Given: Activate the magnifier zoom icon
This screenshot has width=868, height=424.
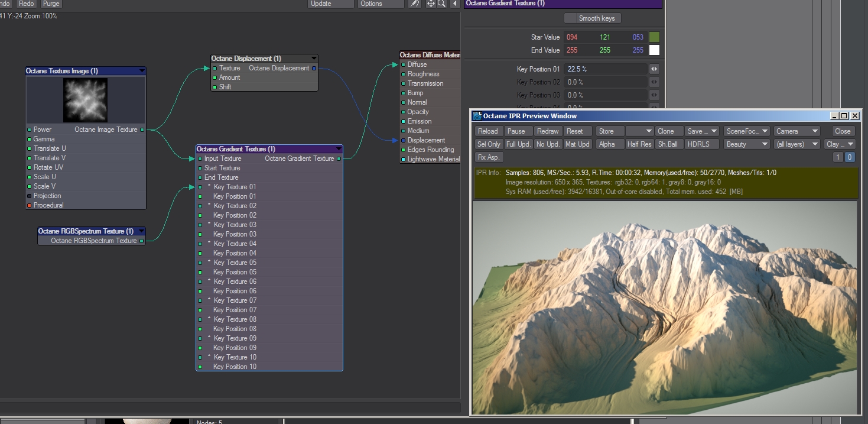Looking at the screenshot, I should point(441,4).
